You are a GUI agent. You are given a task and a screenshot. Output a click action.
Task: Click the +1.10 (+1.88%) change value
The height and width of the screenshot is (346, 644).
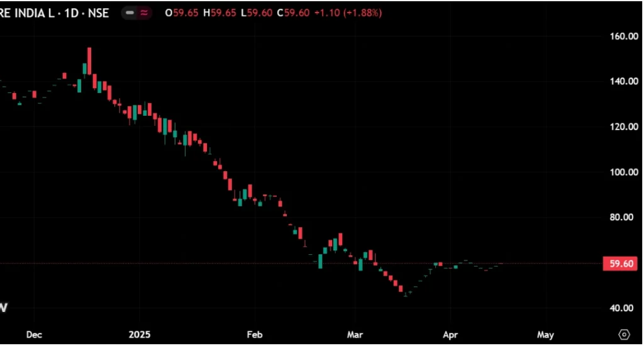pyautogui.click(x=348, y=13)
